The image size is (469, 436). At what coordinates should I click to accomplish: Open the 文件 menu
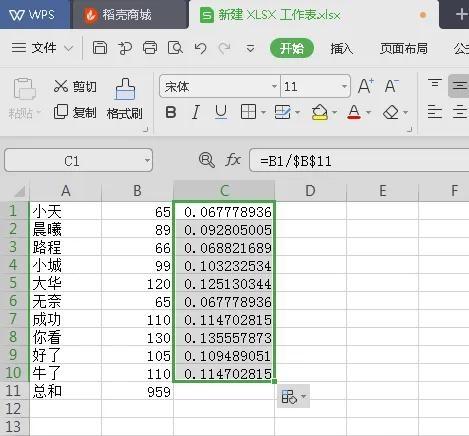(x=42, y=48)
